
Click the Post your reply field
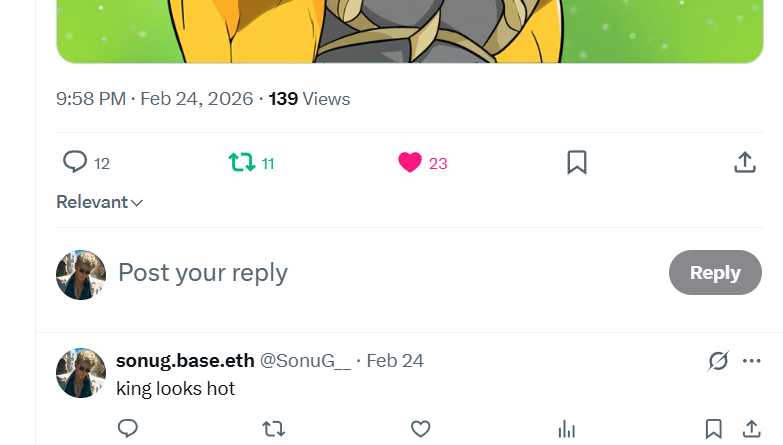coord(390,273)
